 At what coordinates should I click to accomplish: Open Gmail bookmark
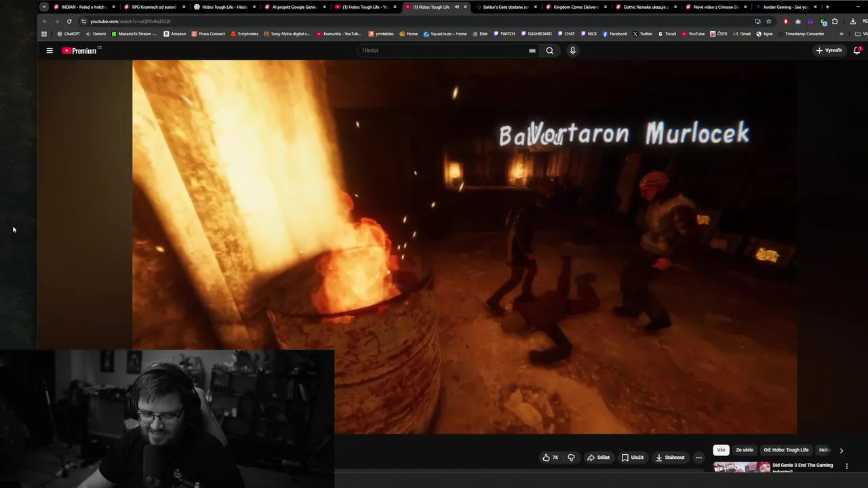point(741,34)
